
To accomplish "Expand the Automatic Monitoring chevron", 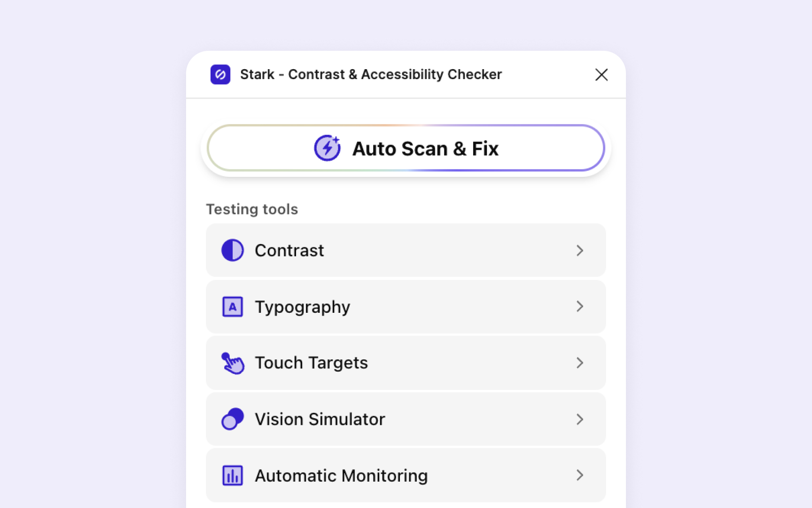I will (580, 475).
